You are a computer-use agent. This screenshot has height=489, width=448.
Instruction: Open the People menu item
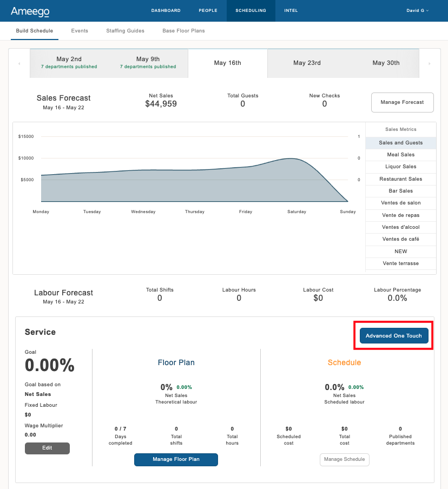[x=208, y=10]
